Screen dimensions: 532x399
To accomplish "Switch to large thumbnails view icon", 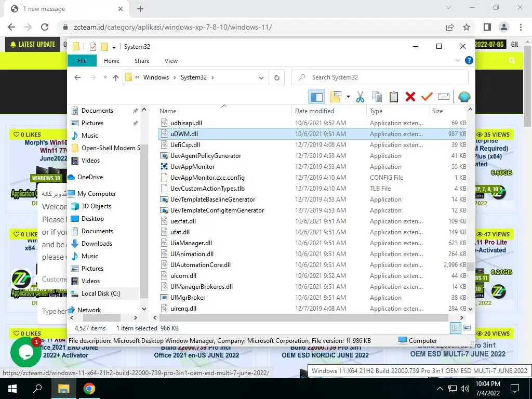I will point(467,328).
